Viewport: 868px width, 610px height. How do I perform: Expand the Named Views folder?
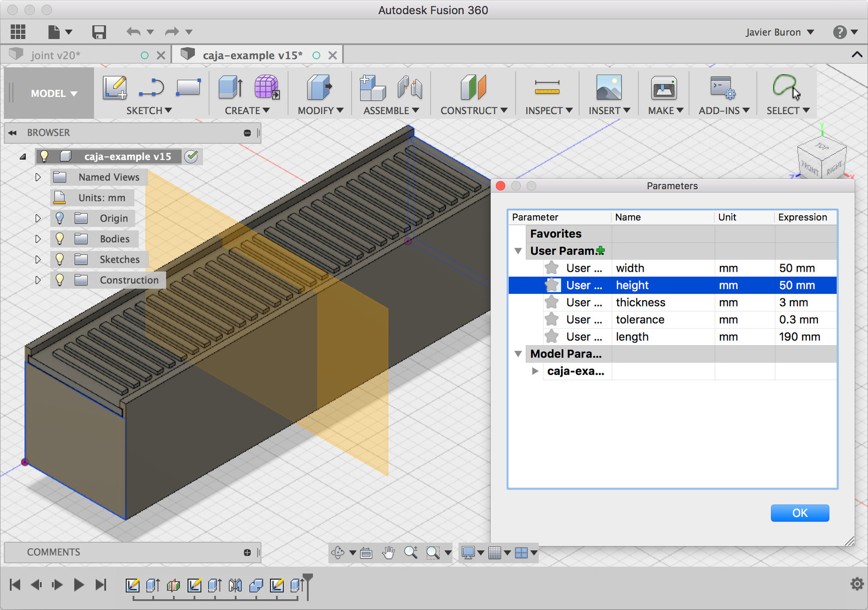click(38, 177)
